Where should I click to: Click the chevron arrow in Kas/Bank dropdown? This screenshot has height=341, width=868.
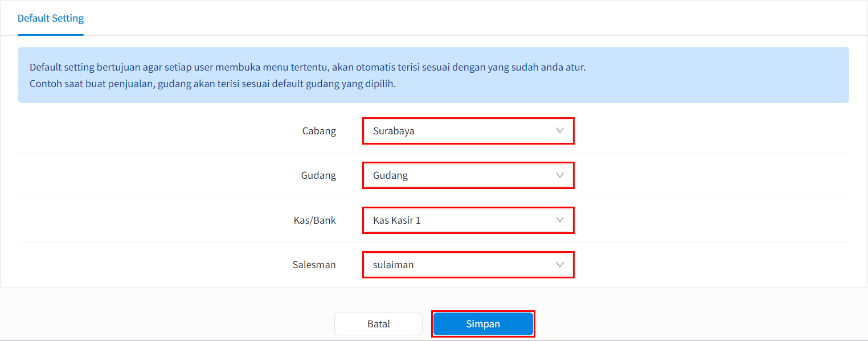(559, 220)
